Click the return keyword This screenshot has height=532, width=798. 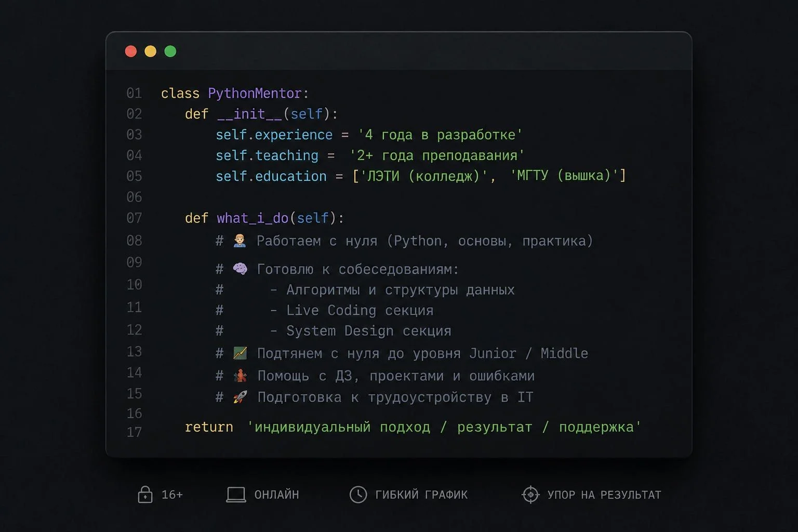click(x=209, y=427)
